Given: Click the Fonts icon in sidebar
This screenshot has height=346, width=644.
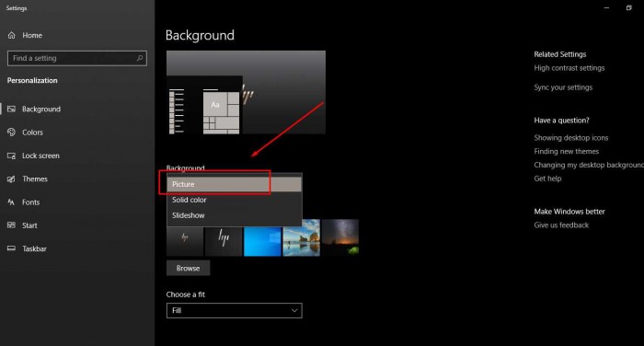Looking at the screenshot, I should pyautogui.click(x=11, y=202).
